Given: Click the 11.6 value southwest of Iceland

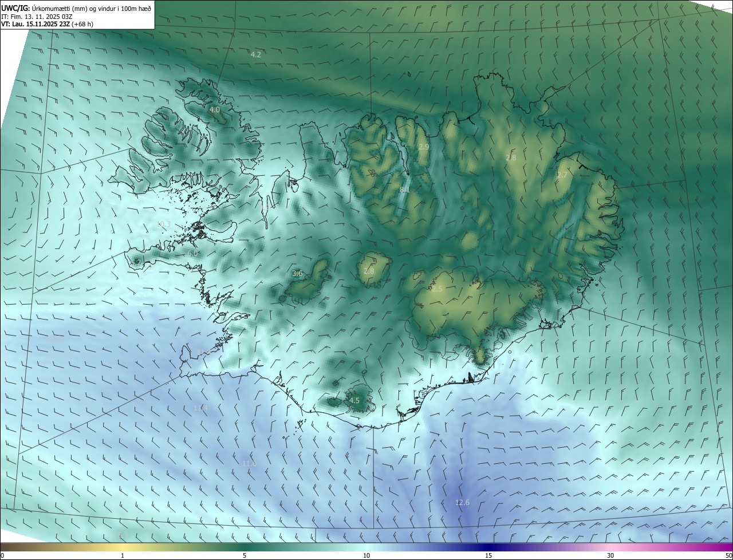Looking at the screenshot, I should coord(249,463).
